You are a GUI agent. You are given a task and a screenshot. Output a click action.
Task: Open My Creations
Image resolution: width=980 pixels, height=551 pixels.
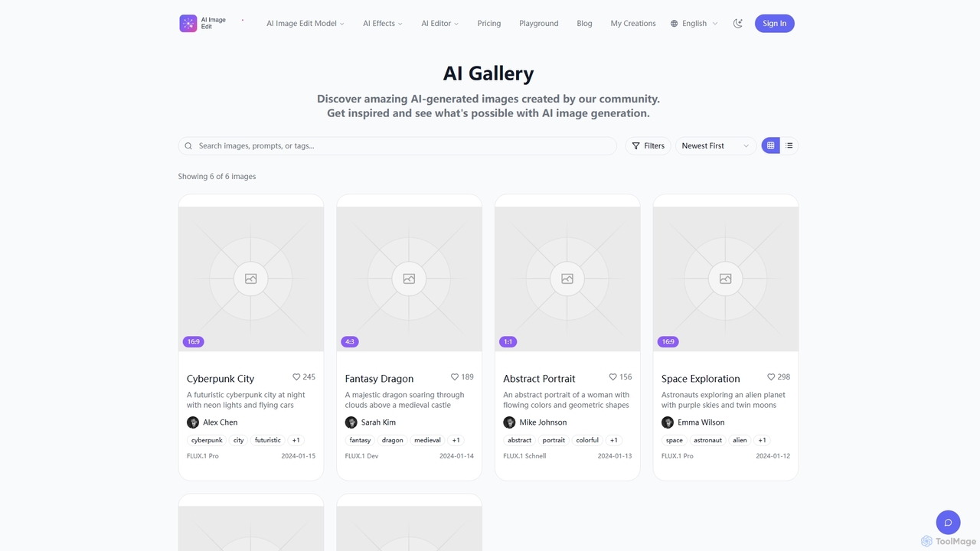[633, 24]
